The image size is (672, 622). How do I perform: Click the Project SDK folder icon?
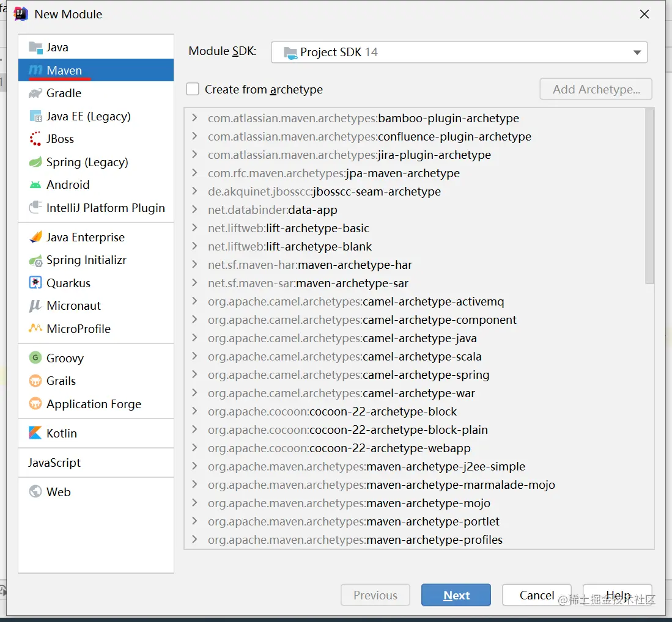pos(290,53)
